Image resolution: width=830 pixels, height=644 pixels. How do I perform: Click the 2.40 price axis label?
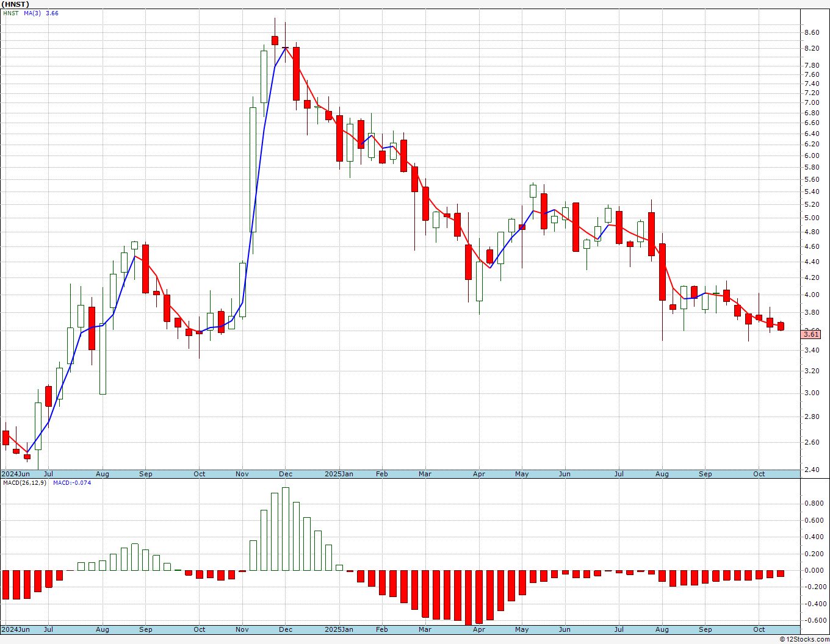pos(812,470)
